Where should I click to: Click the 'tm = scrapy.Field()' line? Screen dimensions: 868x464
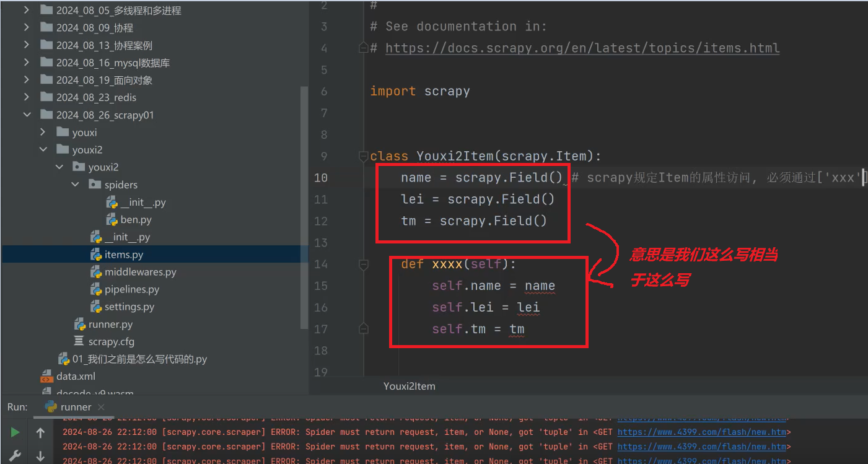[x=474, y=221]
